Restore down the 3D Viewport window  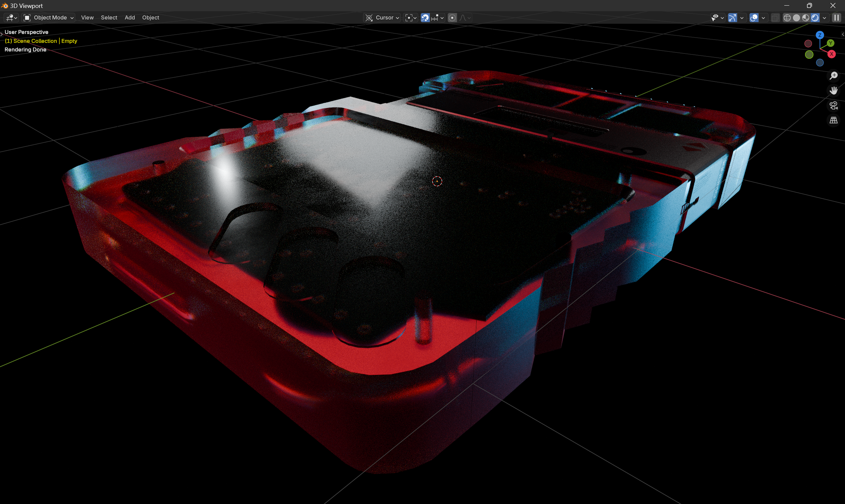pos(809,5)
